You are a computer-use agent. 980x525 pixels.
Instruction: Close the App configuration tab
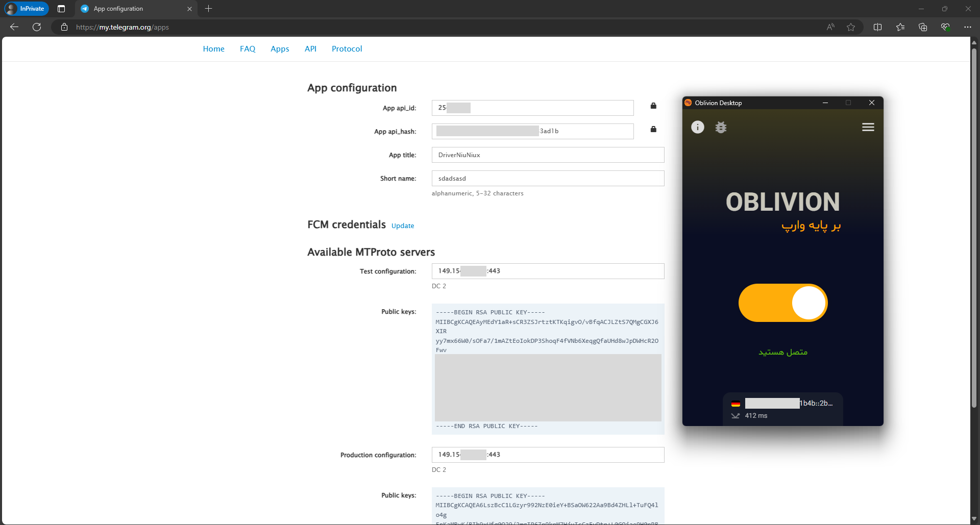(x=189, y=9)
